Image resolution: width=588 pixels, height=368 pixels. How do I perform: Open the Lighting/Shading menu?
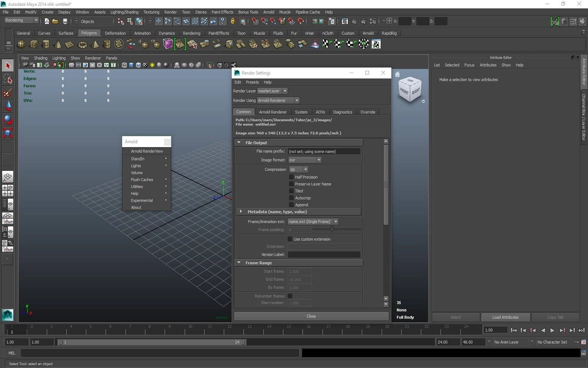click(x=124, y=12)
